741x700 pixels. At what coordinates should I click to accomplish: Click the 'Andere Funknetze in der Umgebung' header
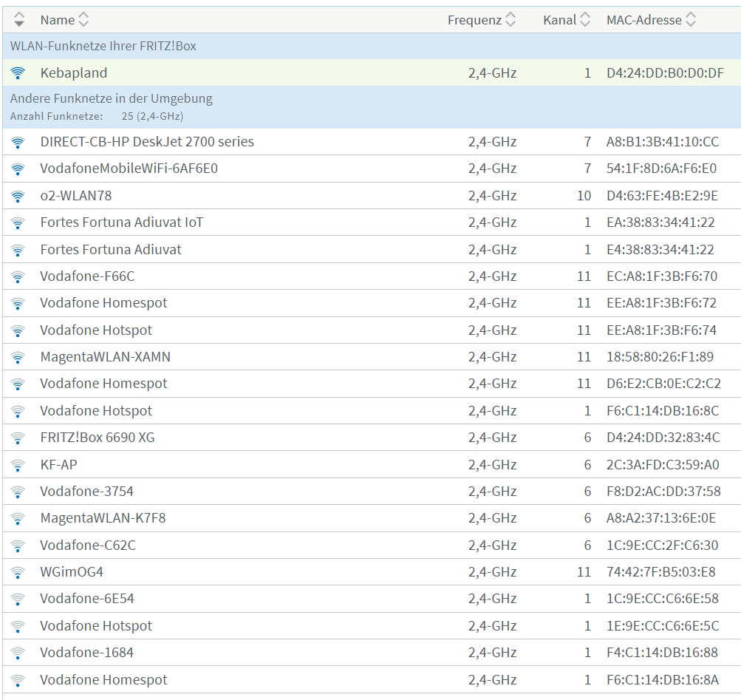point(111,98)
